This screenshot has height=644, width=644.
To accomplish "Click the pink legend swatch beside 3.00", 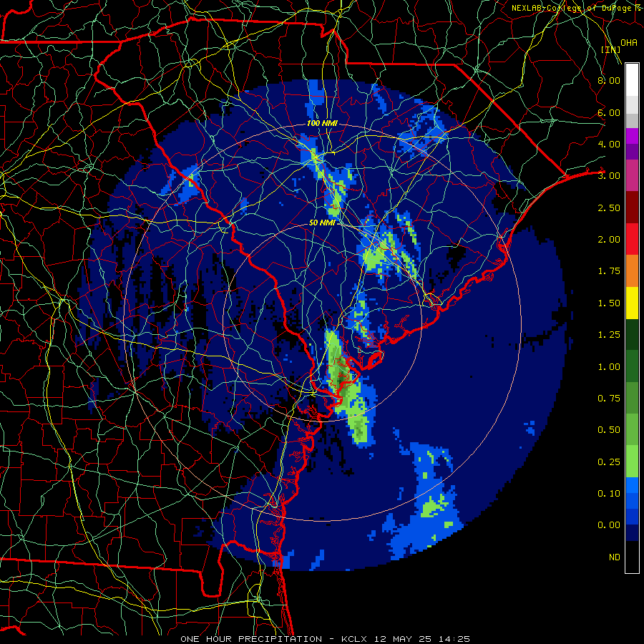I will [632, 176].
